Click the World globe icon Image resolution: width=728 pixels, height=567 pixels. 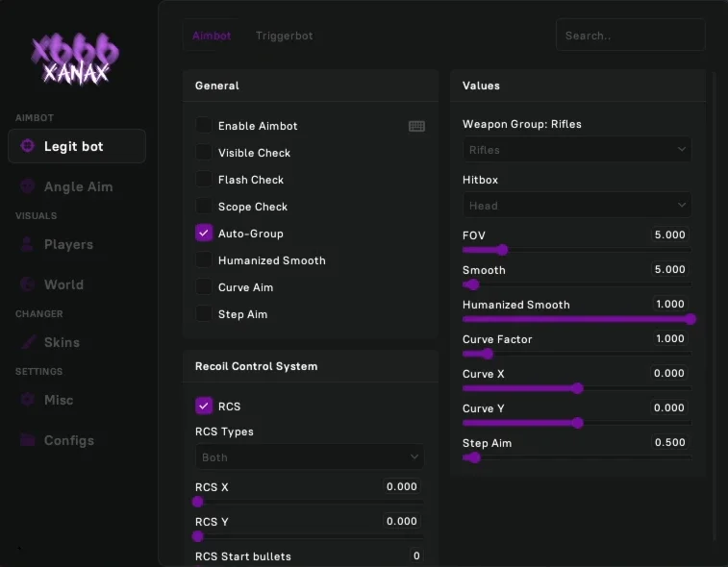tap(27, 283)
